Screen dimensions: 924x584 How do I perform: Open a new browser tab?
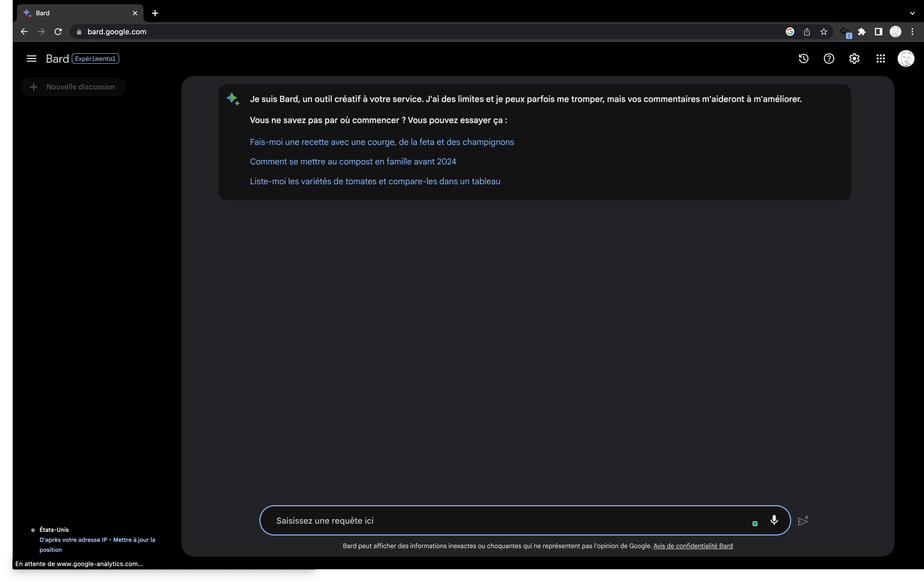155,13
